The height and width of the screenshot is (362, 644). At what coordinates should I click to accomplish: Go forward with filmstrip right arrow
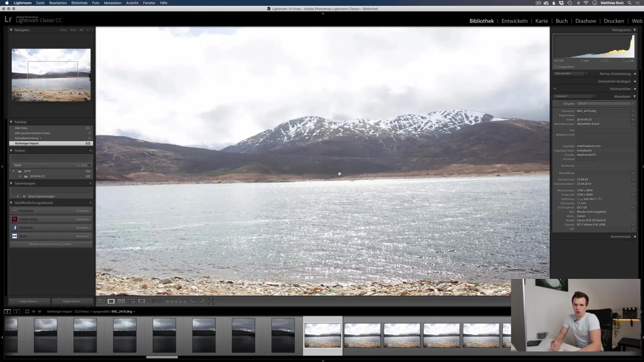(x=40, y=311)
